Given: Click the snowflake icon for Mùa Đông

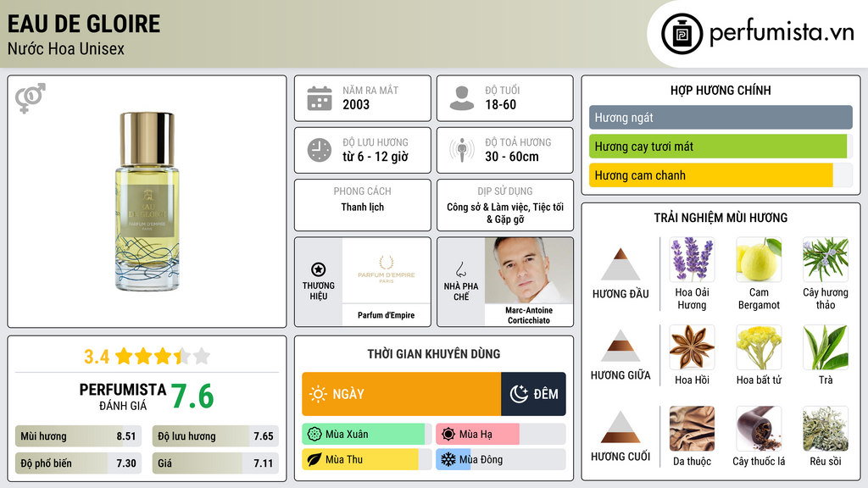Looking at the screenshot, I should pyautogui.click(x=448, y=460).
